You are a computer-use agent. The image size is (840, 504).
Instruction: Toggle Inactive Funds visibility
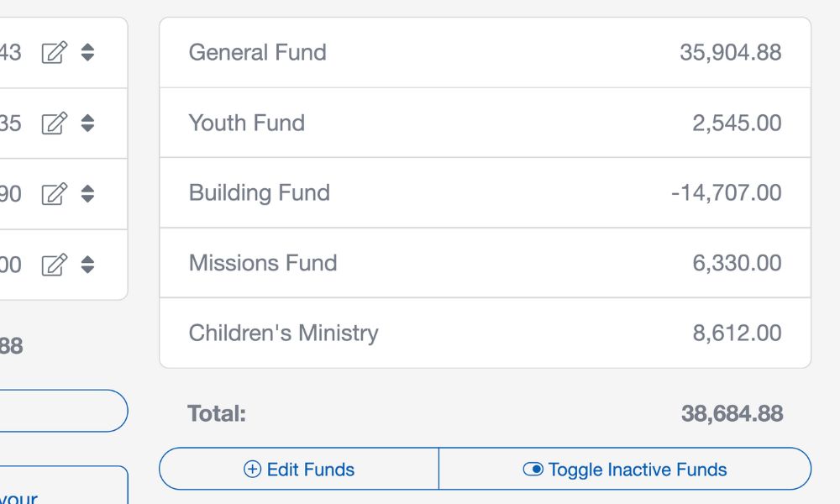(625, 470)
